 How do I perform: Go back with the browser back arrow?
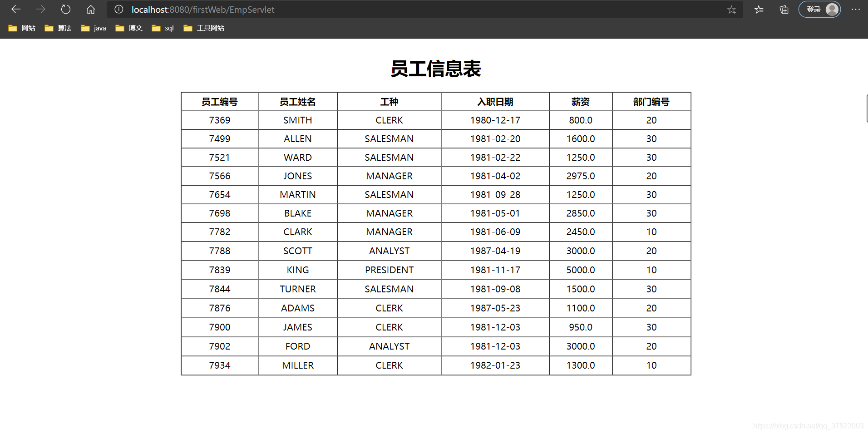point(16,9)
